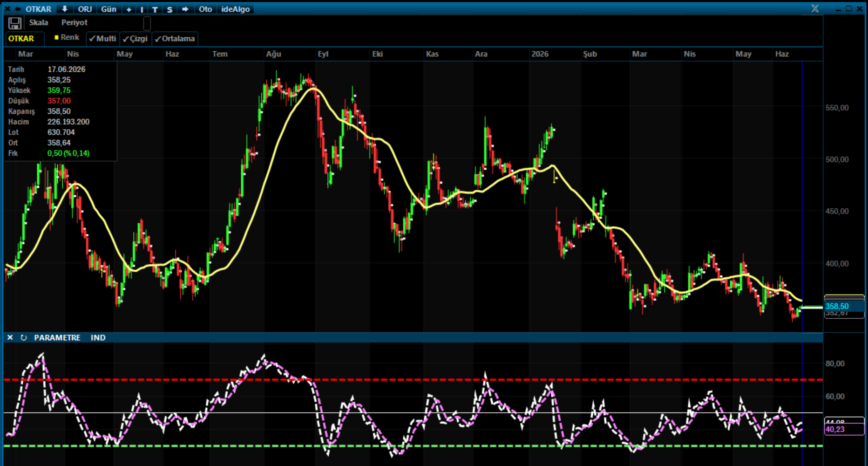Click the Hacim value 226.193.200

click(x=68, y=122)
